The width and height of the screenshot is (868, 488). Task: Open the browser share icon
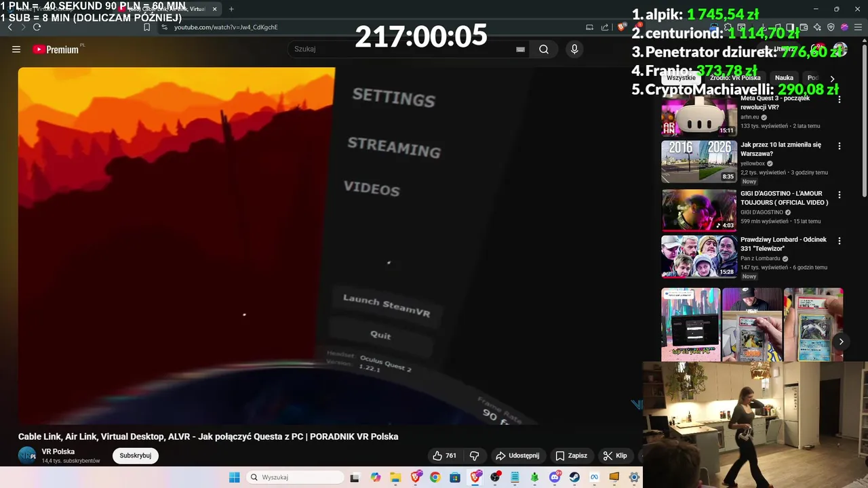(605, 27)
